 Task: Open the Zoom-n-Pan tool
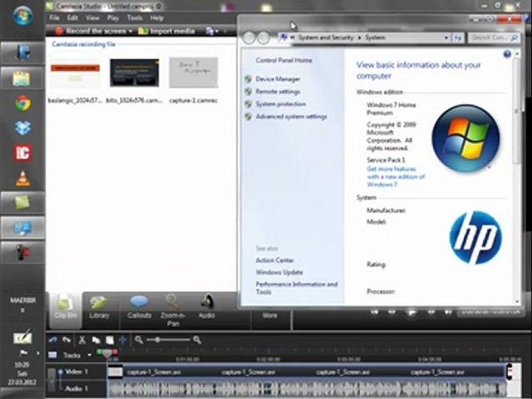click(x=173, y=310)
